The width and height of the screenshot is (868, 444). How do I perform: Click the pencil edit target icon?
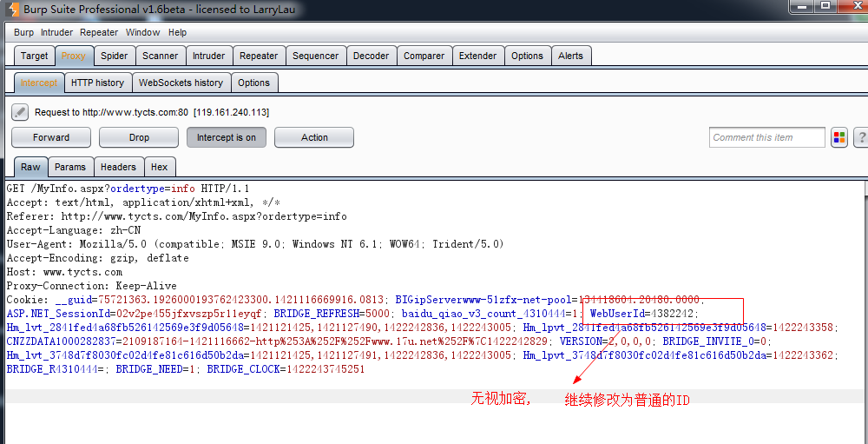(20, 112)
